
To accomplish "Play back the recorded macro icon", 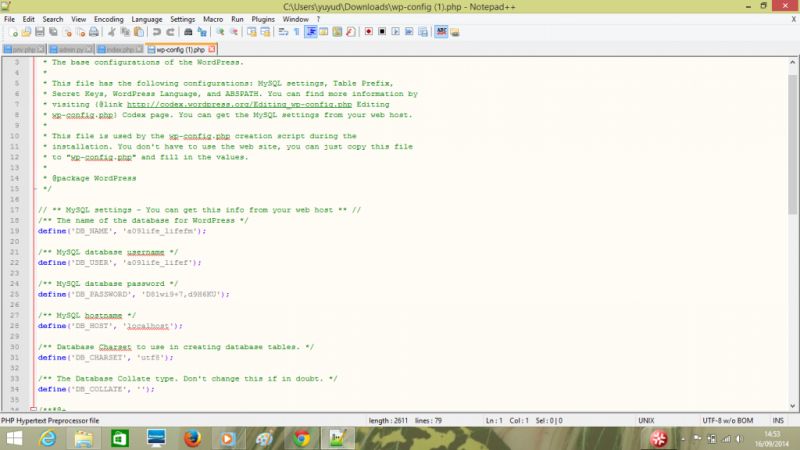I will 395,32.
